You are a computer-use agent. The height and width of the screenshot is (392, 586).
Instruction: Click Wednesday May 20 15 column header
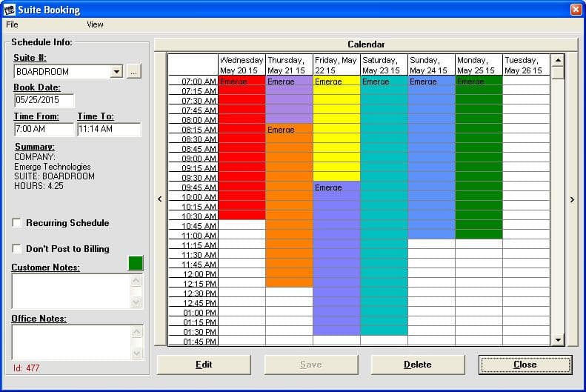pos(242,65)
